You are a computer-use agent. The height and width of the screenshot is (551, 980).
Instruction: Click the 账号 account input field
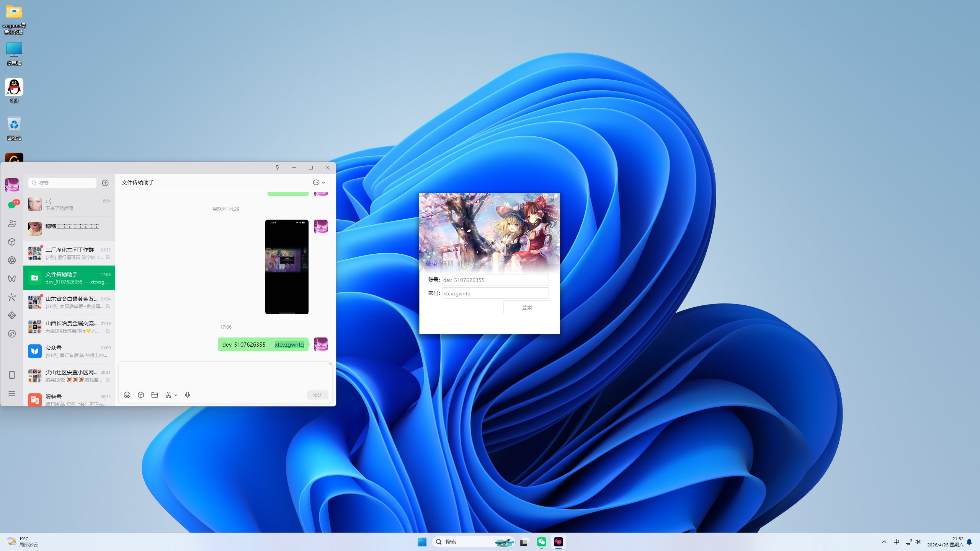tap(495, 280)
